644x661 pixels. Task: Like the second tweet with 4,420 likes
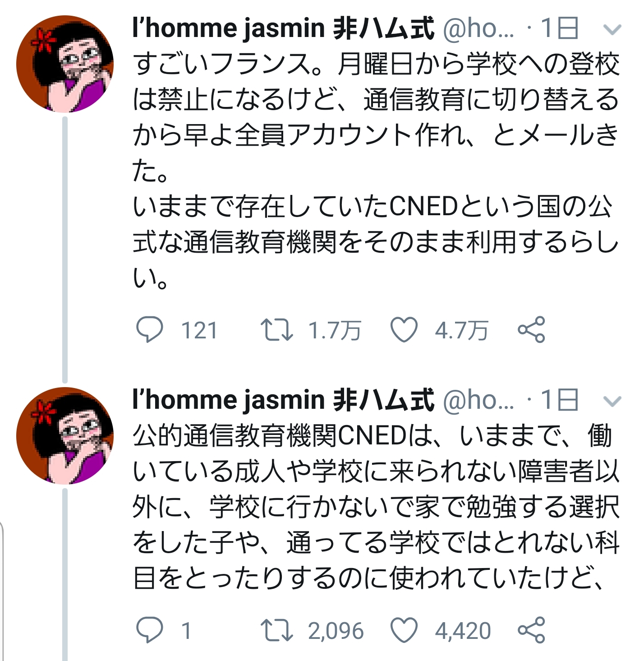point(404,630)
